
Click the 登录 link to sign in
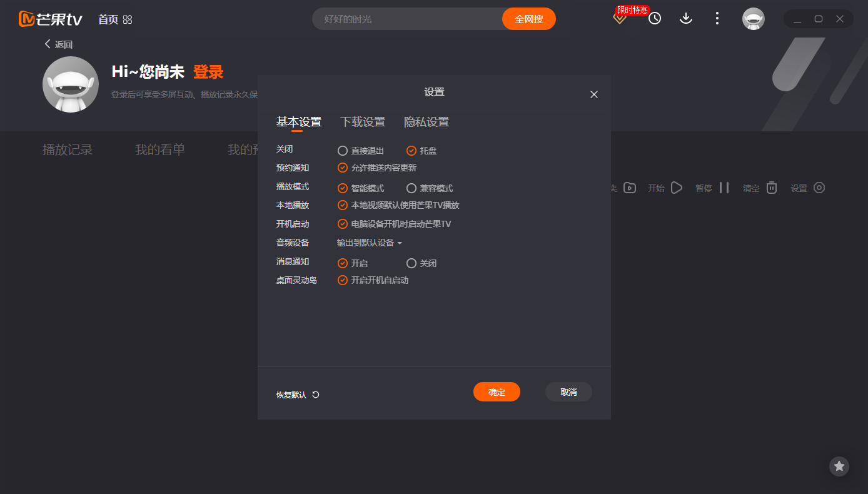208,72
